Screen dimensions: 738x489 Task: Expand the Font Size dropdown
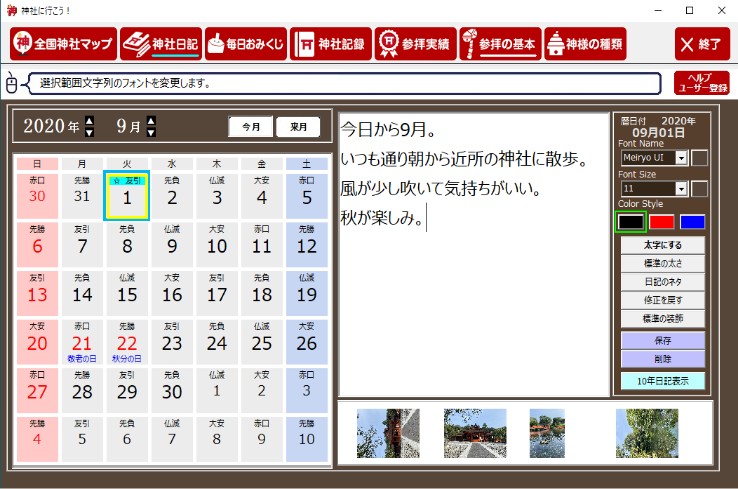coord(682,188)
